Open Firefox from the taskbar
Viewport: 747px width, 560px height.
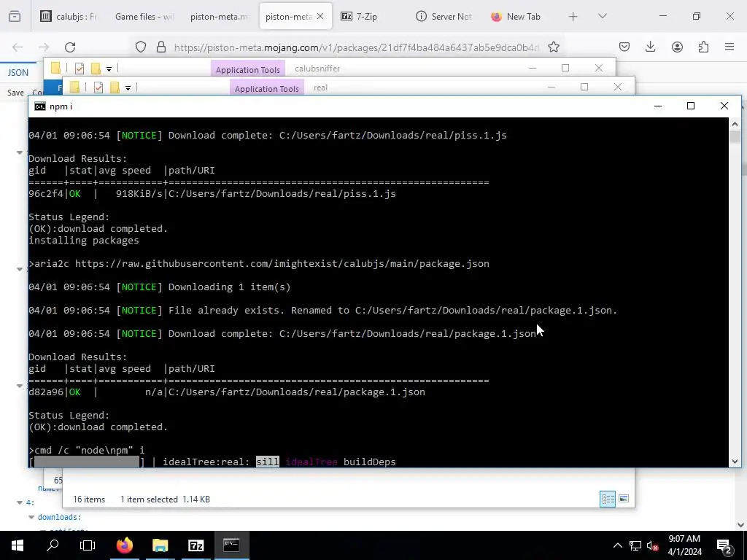[x=125, y=545]
